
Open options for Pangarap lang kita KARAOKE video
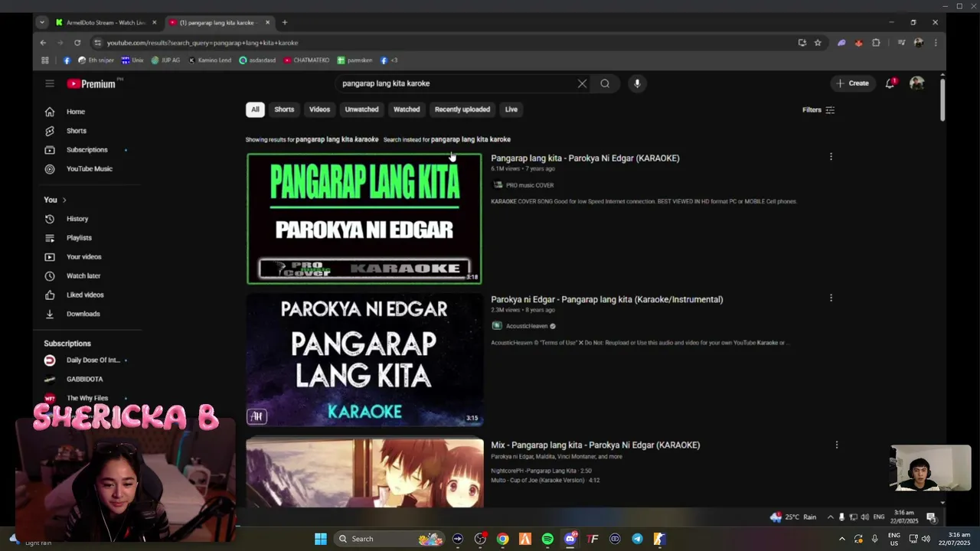[831, 157]
